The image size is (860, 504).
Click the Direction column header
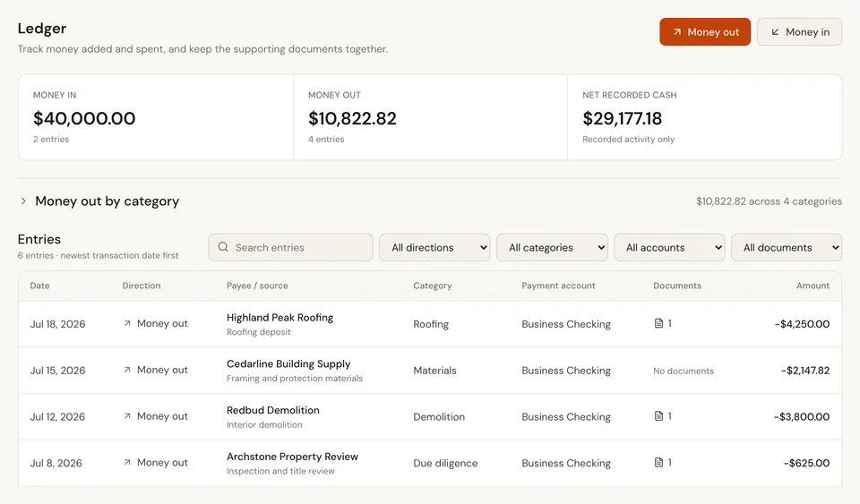[x=142, y=286]
